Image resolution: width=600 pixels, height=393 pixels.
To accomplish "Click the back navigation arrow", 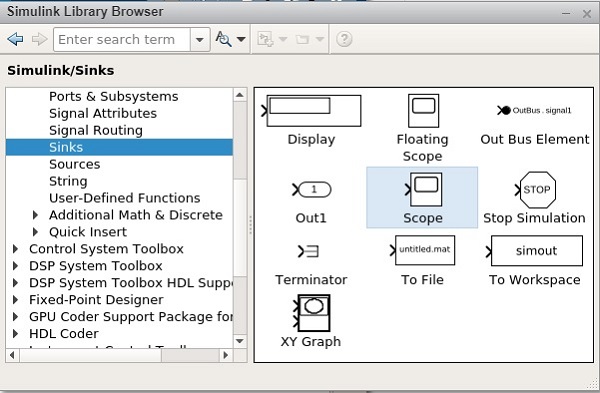I will pyautogui.click(x=15, y=39).
